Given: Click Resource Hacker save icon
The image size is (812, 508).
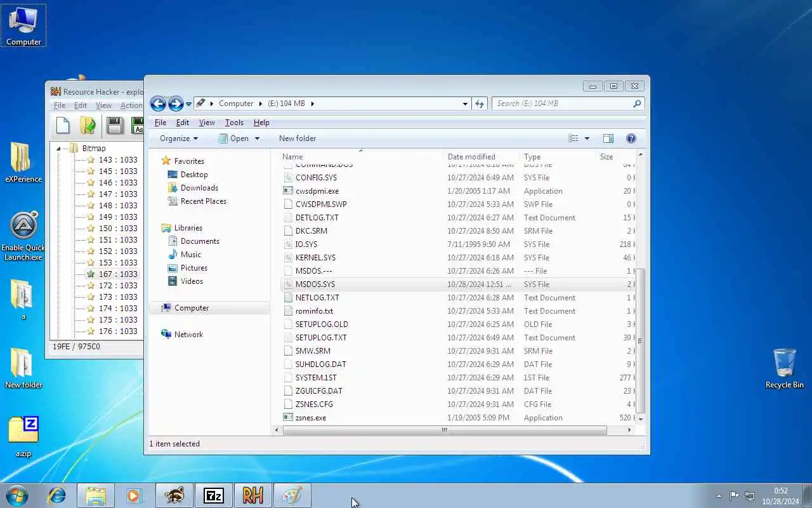Looking at the screenshot, I should pos(115,126).
